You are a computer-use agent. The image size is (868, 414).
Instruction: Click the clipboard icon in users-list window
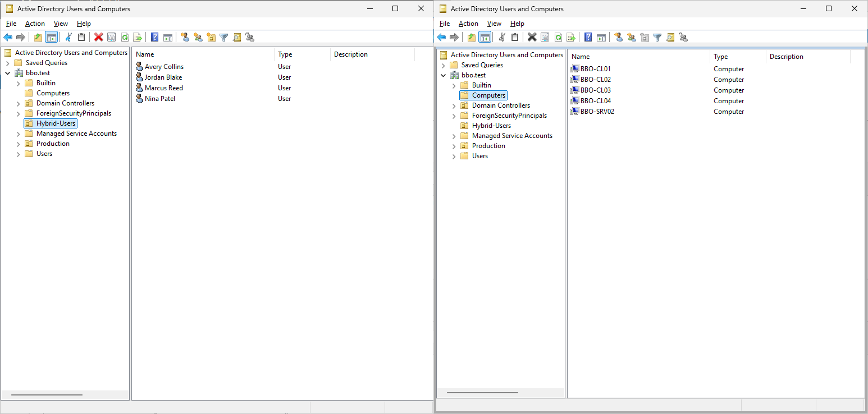(x=81, y=37)
